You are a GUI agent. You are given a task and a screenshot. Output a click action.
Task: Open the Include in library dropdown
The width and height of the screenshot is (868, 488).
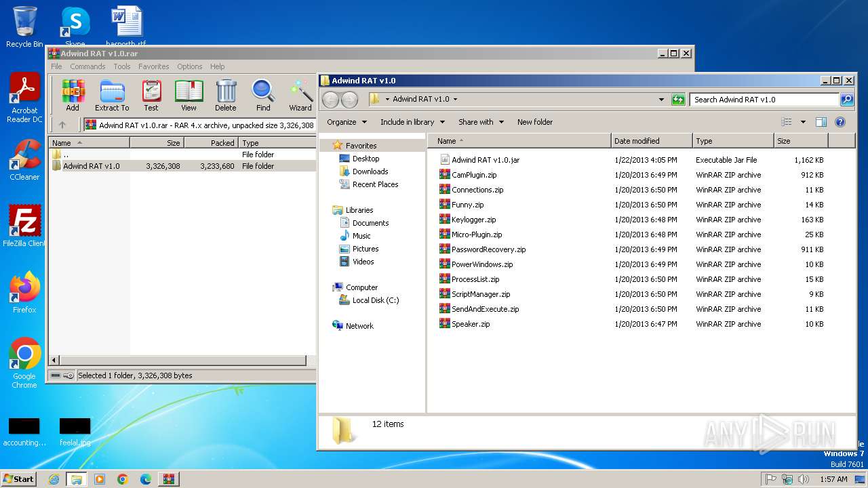412,122
